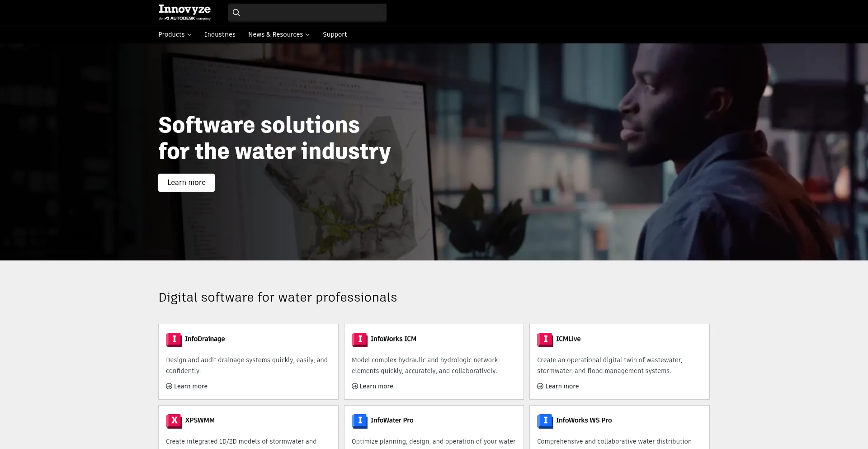Click the InfoWorks ICM product icon
Viewport: 868px width, 449px height.
pyautogui.click(x=359, y=340)
